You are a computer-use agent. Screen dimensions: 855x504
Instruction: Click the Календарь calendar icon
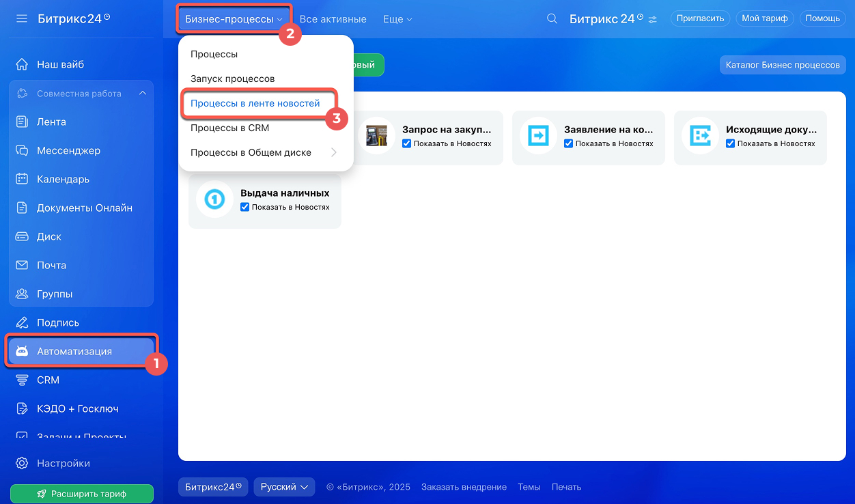(x=22, y=179)
